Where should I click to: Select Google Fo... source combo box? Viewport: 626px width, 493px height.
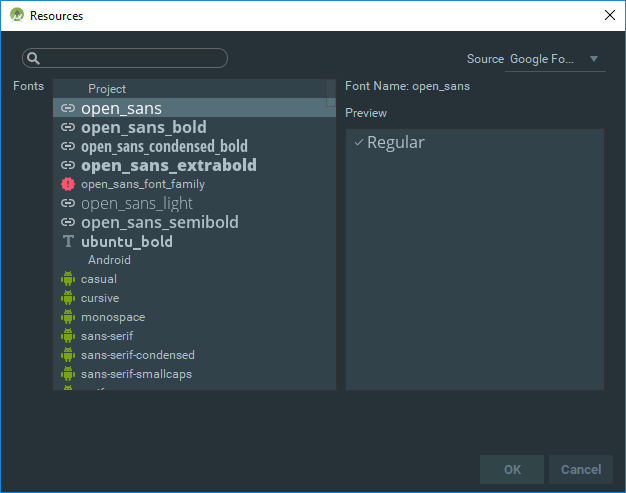pos(555,59)
